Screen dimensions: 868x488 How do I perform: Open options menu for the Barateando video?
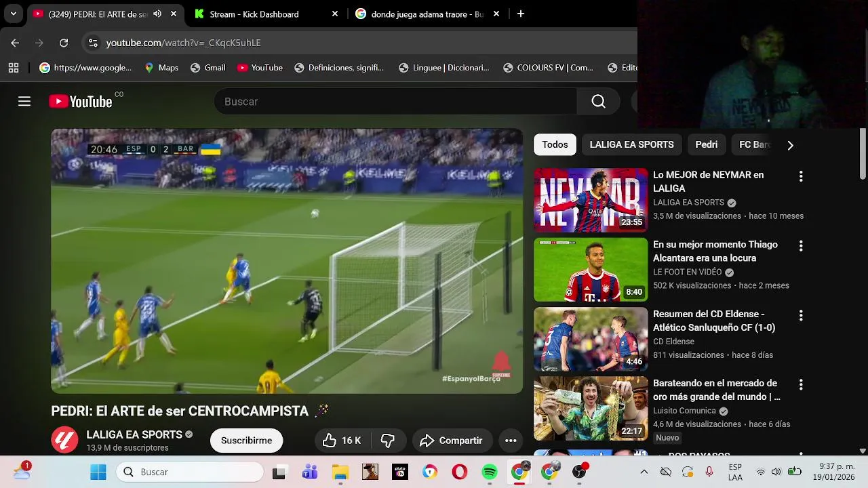point(801,385)
